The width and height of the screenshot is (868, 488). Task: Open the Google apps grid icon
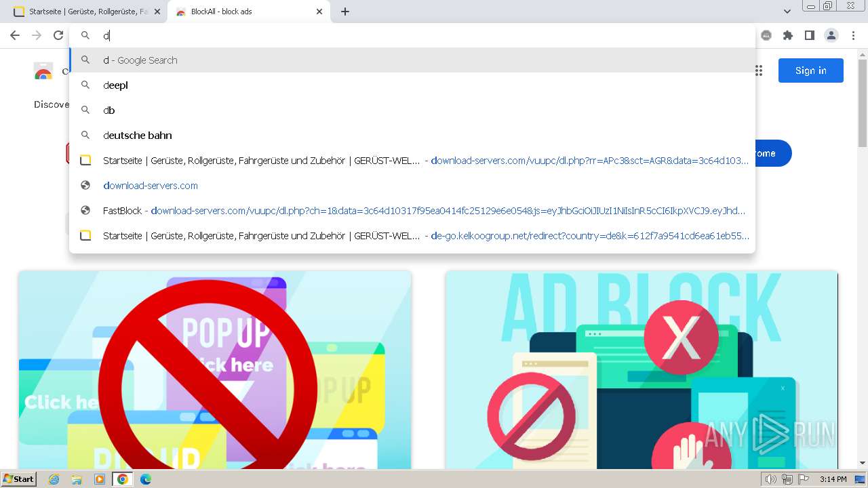758,70
